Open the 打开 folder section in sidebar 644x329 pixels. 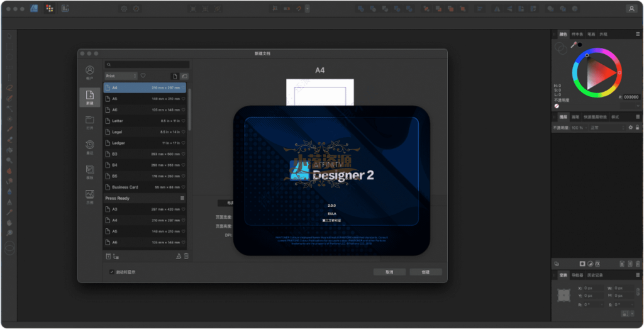click(x=89, y=123)
